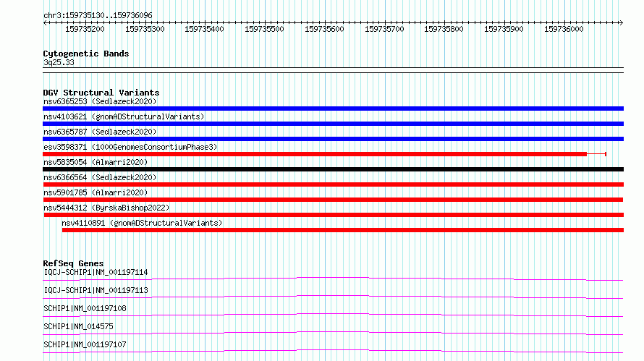Select the DGV Structural Variants track title
Image resolution: width=644 pixels, height=361 pixels.
coord(101,93)
